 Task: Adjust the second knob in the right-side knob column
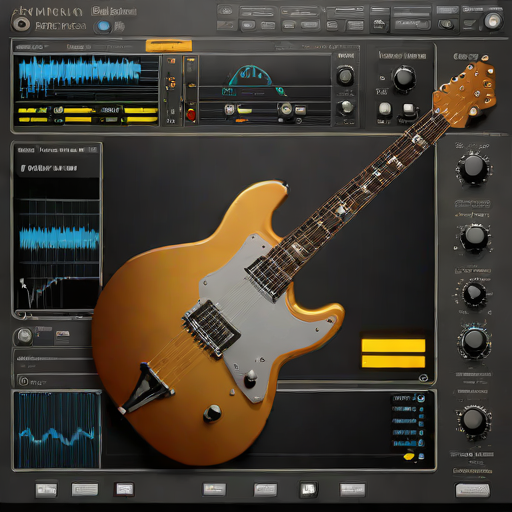475,237
